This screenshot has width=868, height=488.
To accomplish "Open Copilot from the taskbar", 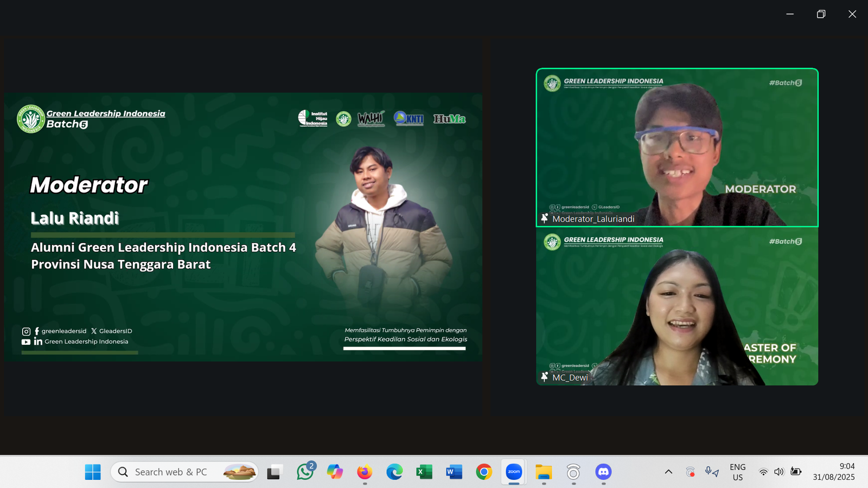I will point(335,472).
